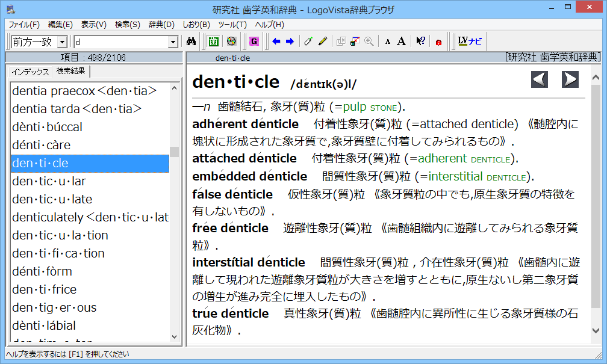Click the binoculars search icon
Screen dimensions: 607x364
coord(191,42)
